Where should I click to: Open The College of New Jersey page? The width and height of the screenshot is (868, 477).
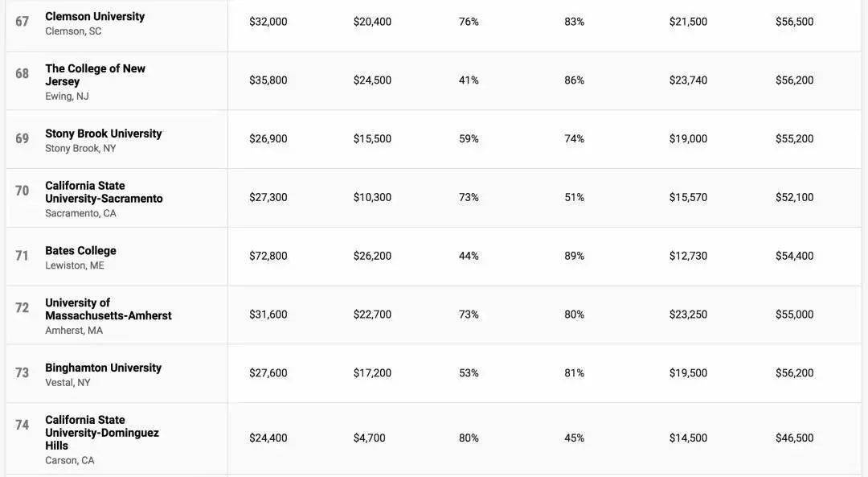95,75
